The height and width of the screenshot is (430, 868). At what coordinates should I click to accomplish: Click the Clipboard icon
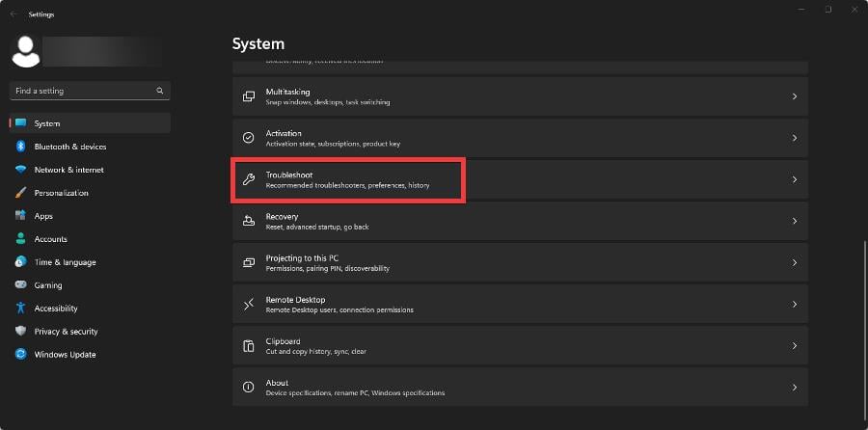248,345
